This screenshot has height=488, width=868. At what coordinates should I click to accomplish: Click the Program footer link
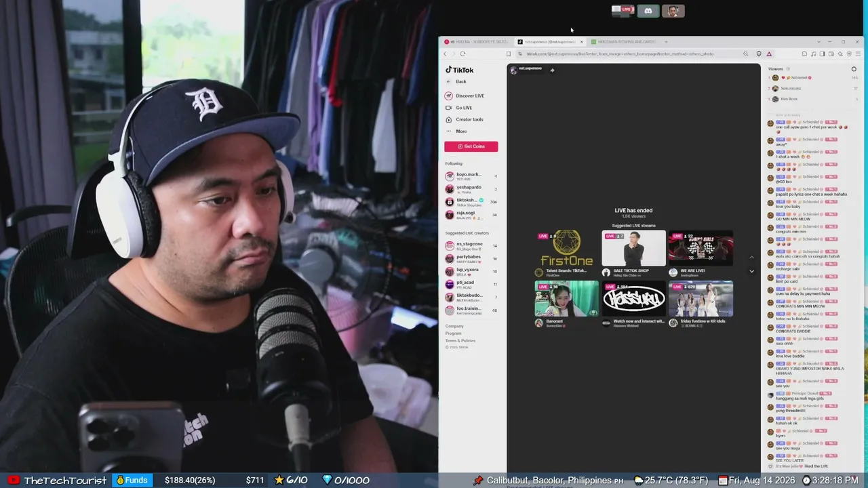tap(454, 333)
